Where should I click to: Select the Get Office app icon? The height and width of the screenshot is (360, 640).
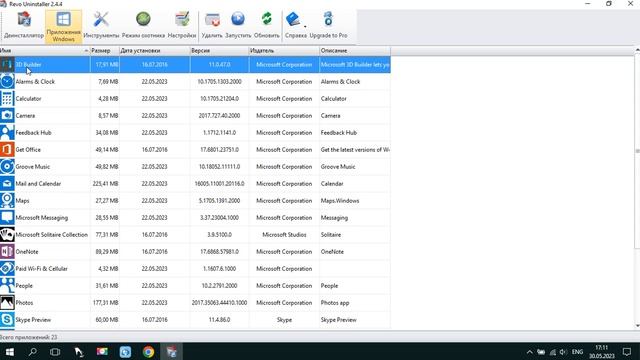click(x=7, y=150)
